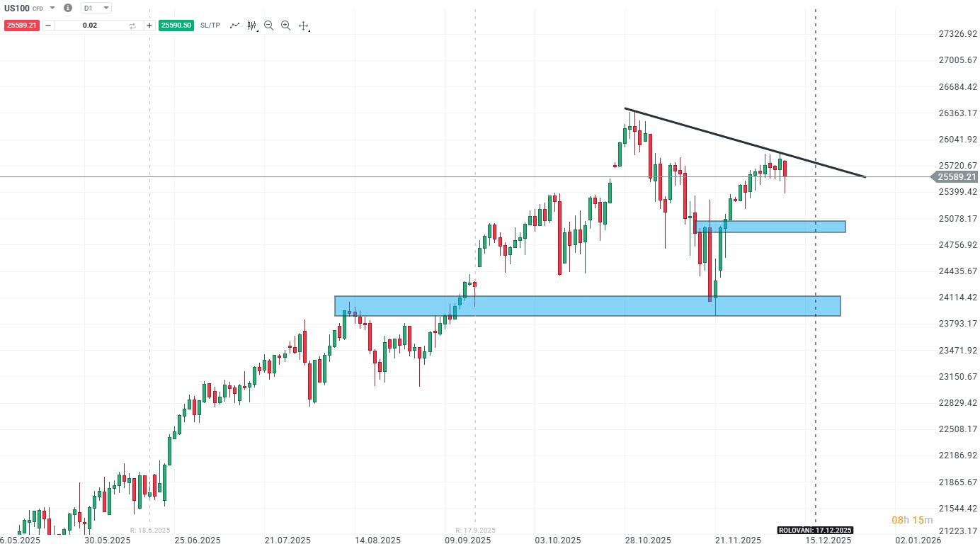Click the 0.02 volume input field
The width and height of the screenshot is (980, 549).
point(90,26)
